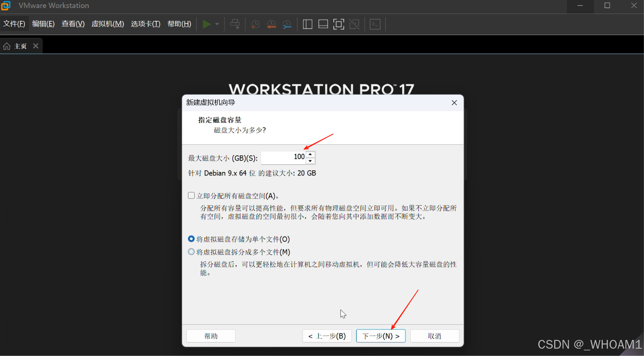
Task: Click the max disk size input field
Action: [x=283, y=158]
